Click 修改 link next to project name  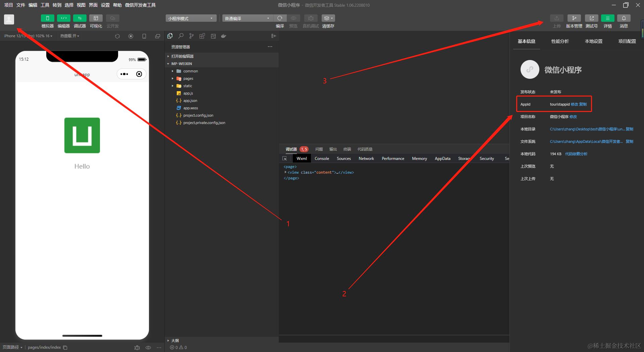click(x=573, y=117)
